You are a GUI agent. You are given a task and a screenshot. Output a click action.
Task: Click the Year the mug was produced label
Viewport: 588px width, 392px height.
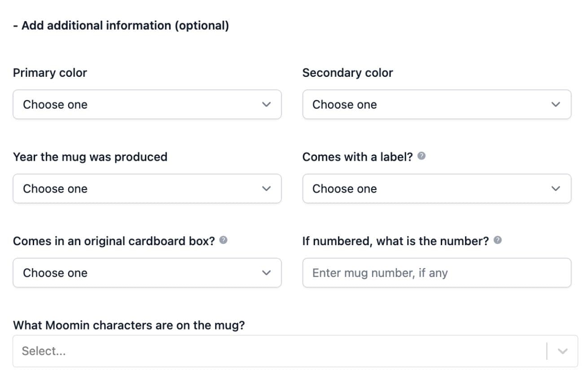coord(90,157)
